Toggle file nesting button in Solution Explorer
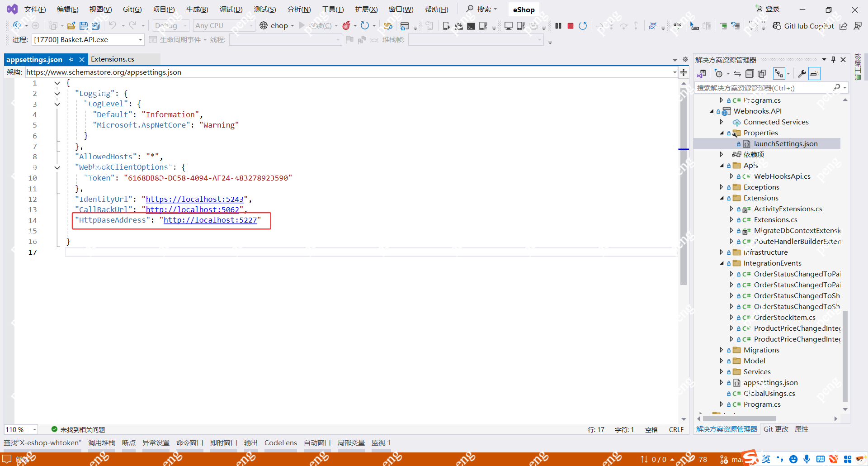Image resolution: width=868 pixels, height=466 pixels. point(779,74)
